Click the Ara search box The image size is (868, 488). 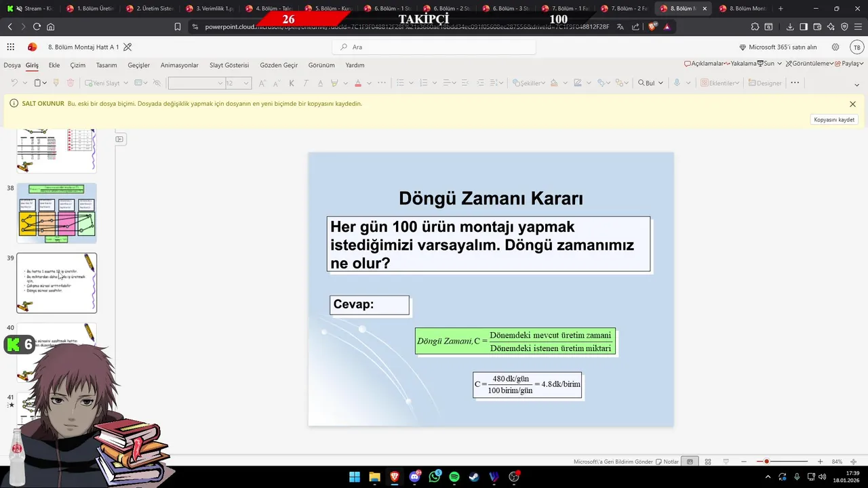point(434,47)
